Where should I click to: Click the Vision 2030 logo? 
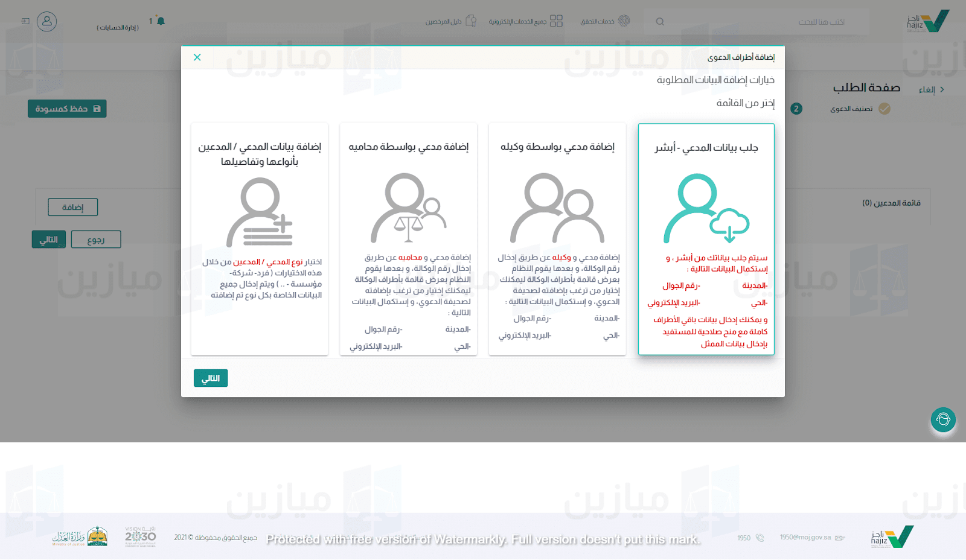141,536
